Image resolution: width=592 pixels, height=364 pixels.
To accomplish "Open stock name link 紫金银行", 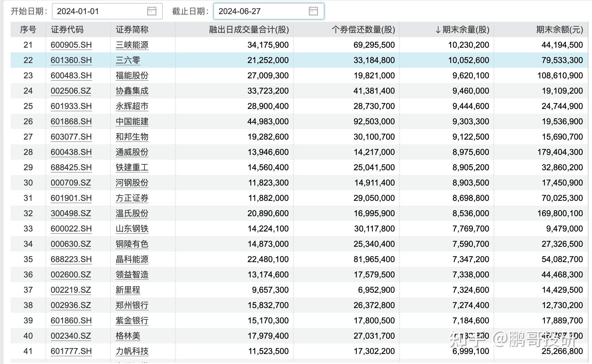I will [x=132, y=320].
